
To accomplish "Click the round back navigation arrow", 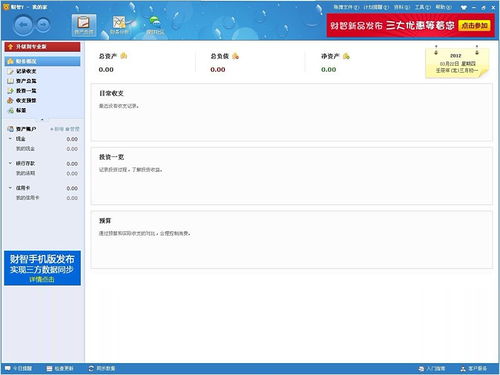I will tap(23, 25).
